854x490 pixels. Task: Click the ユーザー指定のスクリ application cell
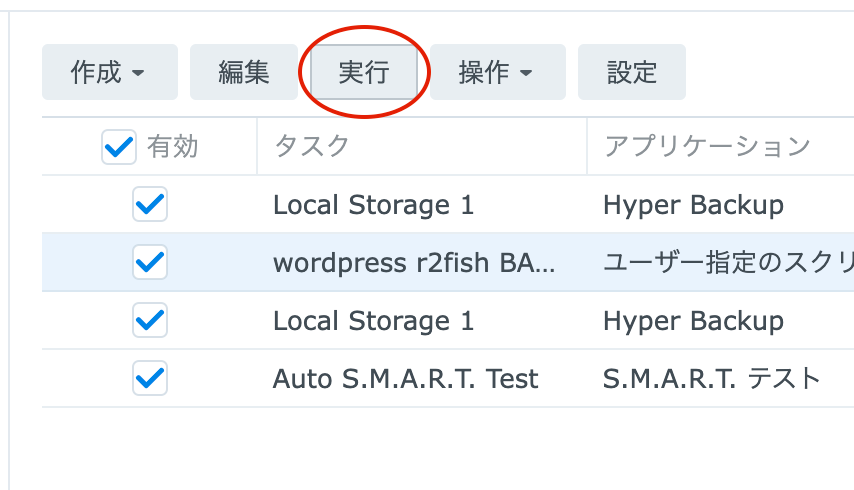tap(728, 263)
